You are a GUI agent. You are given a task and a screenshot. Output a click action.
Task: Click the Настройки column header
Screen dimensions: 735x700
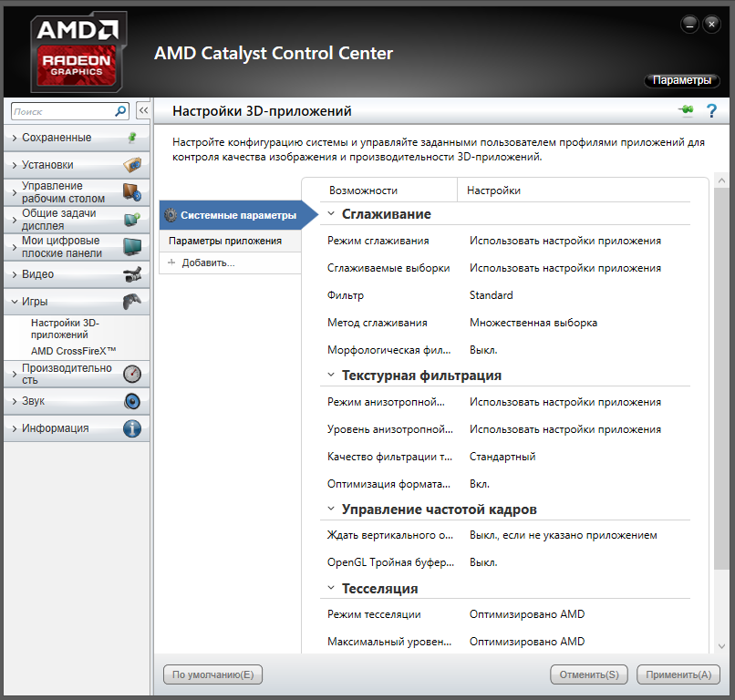tap(493, 190)
